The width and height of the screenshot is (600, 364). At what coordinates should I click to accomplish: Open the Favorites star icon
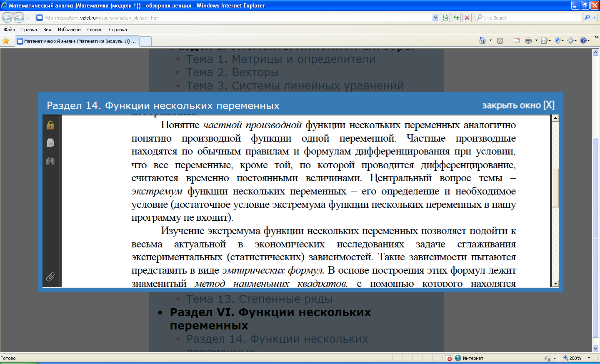[x=6, y=41]
